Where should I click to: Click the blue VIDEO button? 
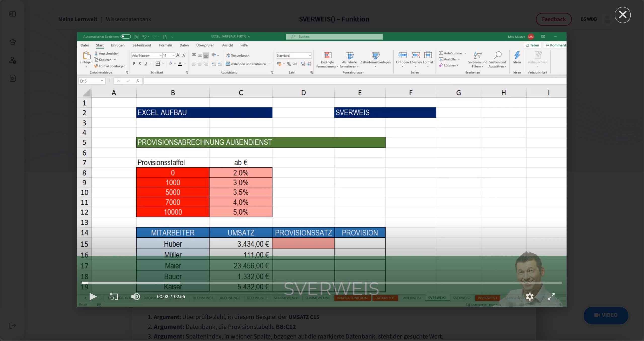coord(606,315)
